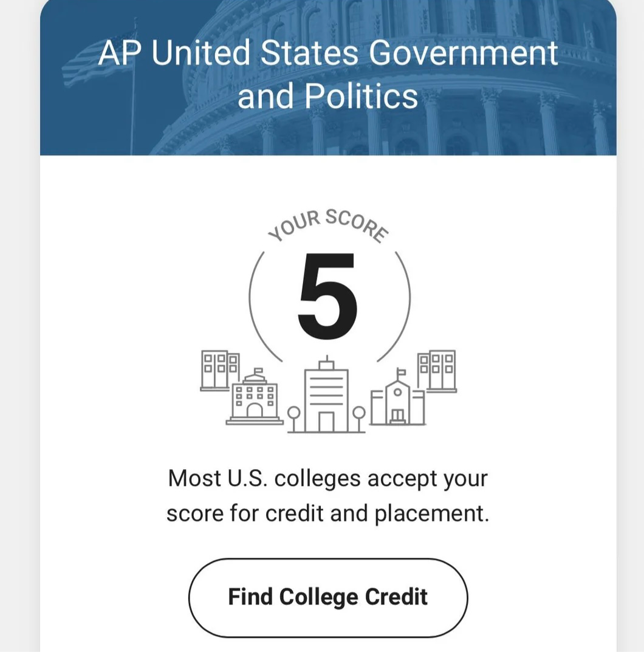The image size is (644, 652).
Task: Click the 'score for credit and placement' text line
Action: coord(328,513)
